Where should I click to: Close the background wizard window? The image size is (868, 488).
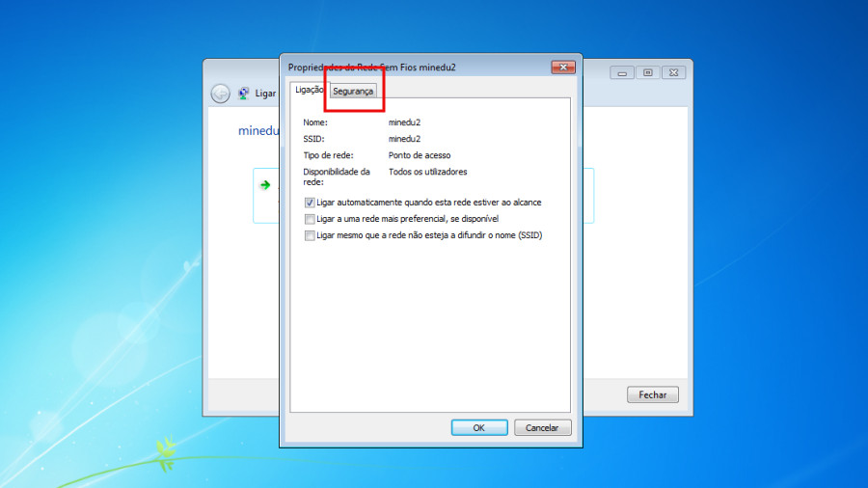tap(674, 72)
